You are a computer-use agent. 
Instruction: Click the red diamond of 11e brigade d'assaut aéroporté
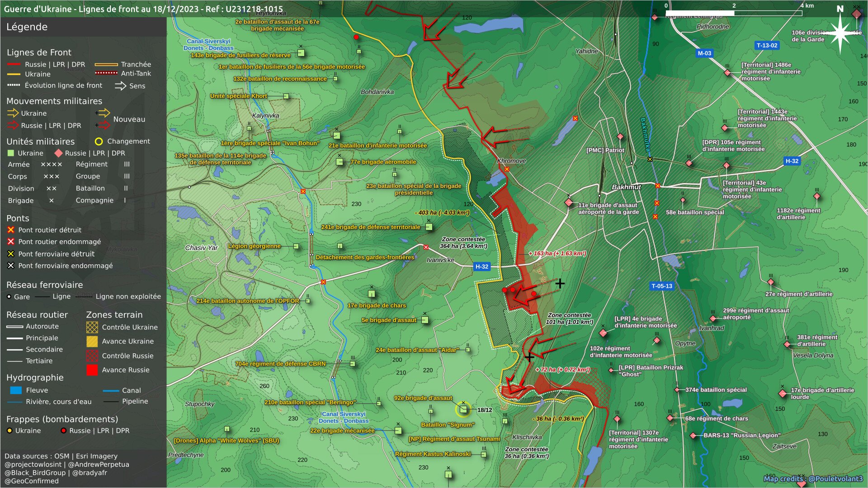tap(569, 203)
